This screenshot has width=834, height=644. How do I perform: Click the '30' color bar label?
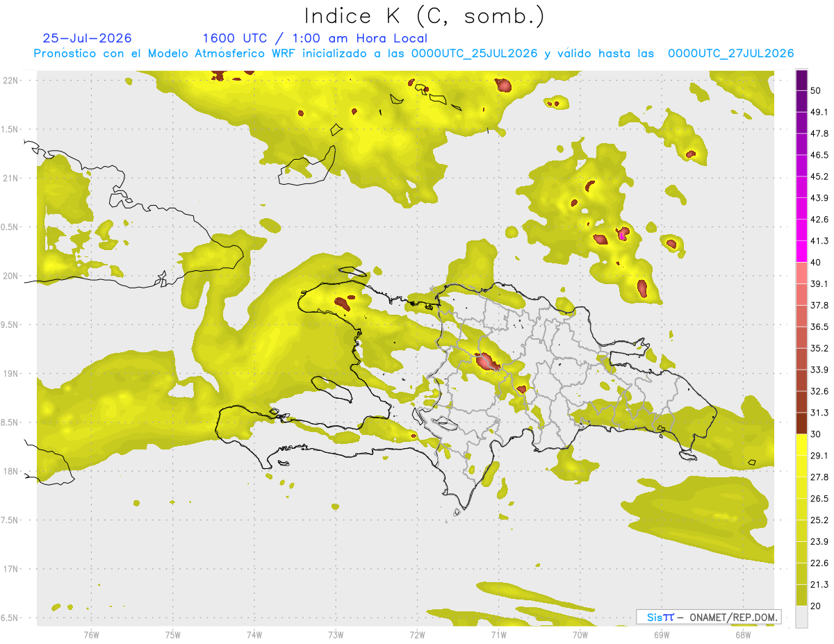816,434
